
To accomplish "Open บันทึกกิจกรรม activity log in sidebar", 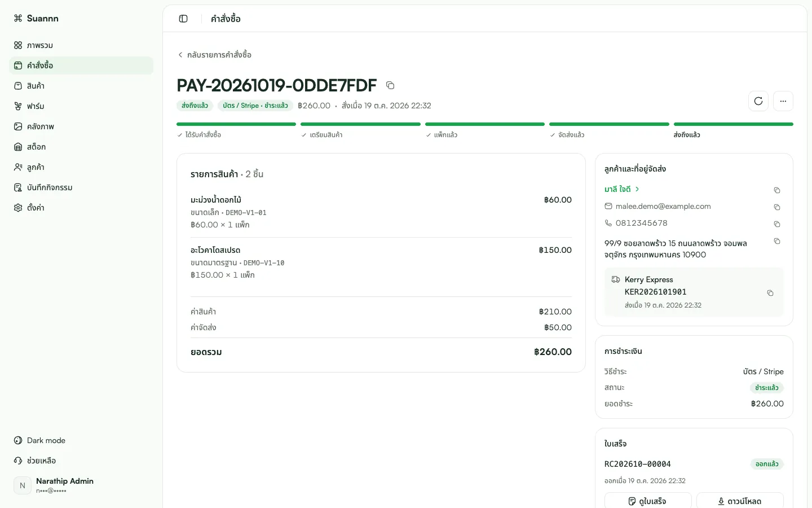I will click(x=81, y=187).
